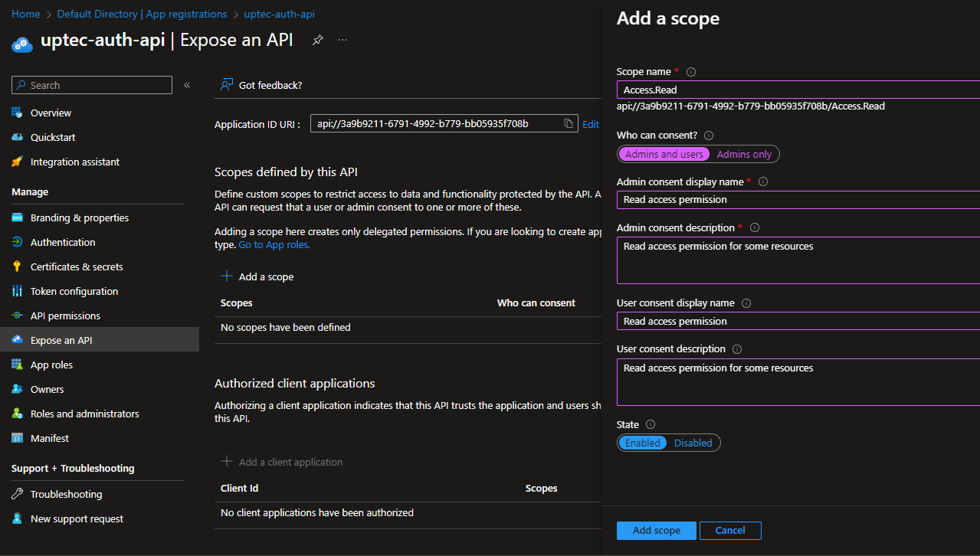Image resolution: width=980 pixels, height=556 pixels.
Task: Click the Scope name input field
Action: [797, 90]
